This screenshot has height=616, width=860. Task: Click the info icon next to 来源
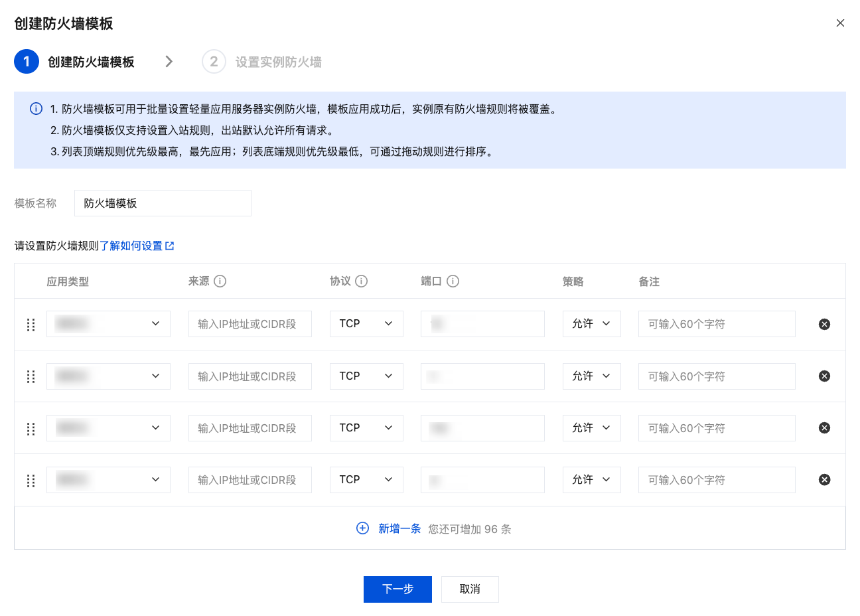[220, 281]
